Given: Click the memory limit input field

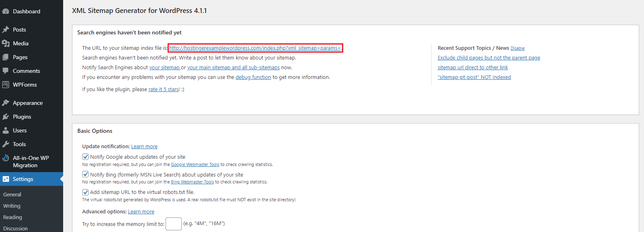Looking at the screenshot, I should [x=174, y=224].
